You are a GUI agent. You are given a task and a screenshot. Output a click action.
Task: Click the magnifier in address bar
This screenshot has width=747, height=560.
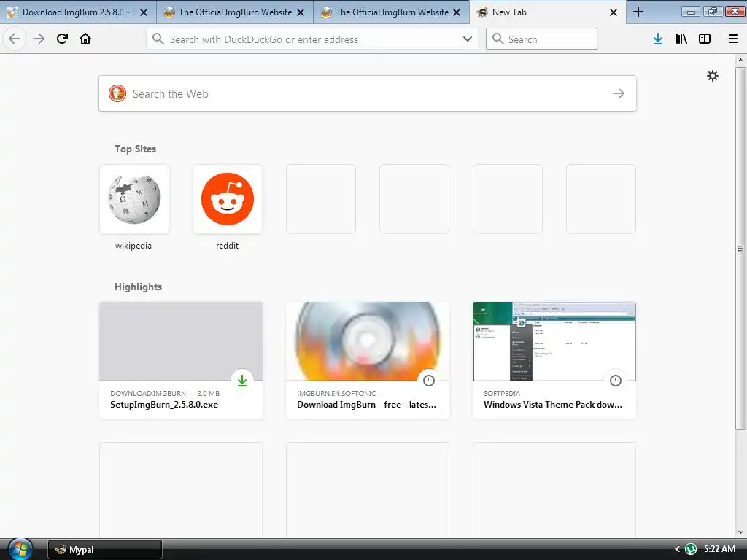158,39
